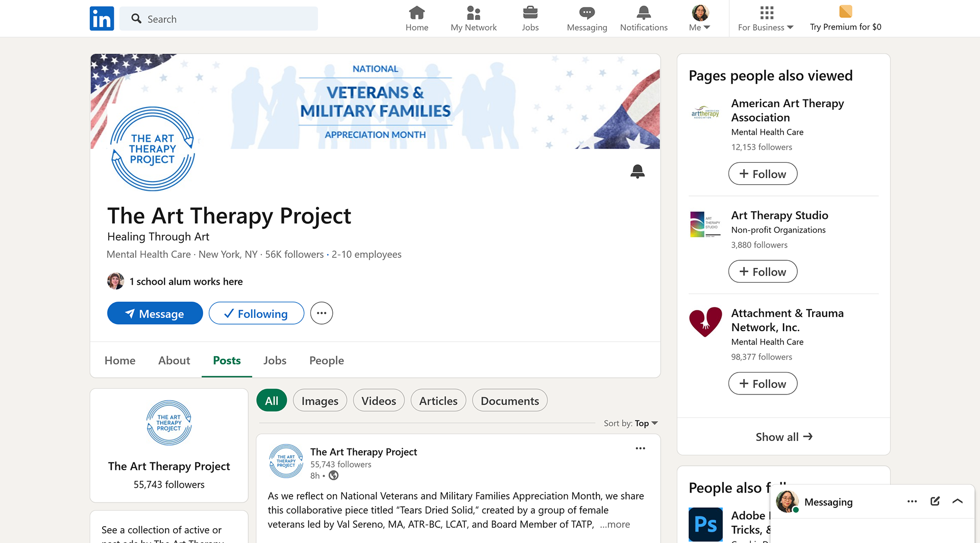
Task: Expand the For Business grid menu
Action: click(x=766, y=19)
